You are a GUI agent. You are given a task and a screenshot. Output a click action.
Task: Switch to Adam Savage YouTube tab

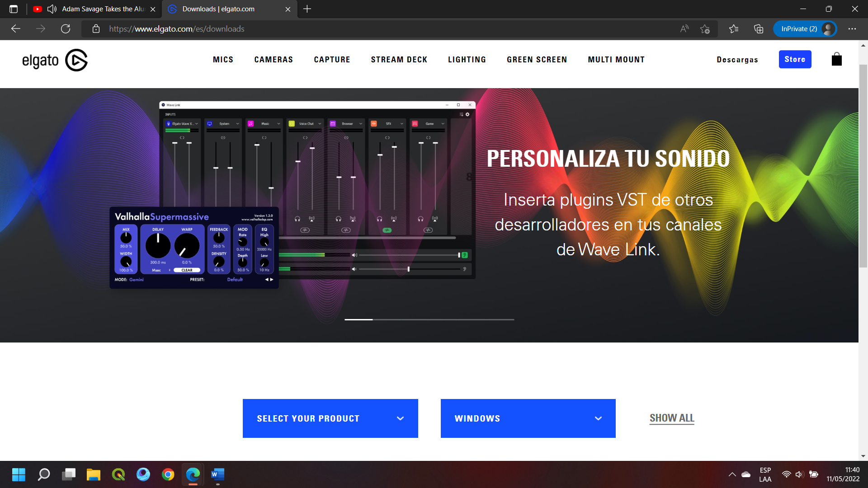coord(103,9)
